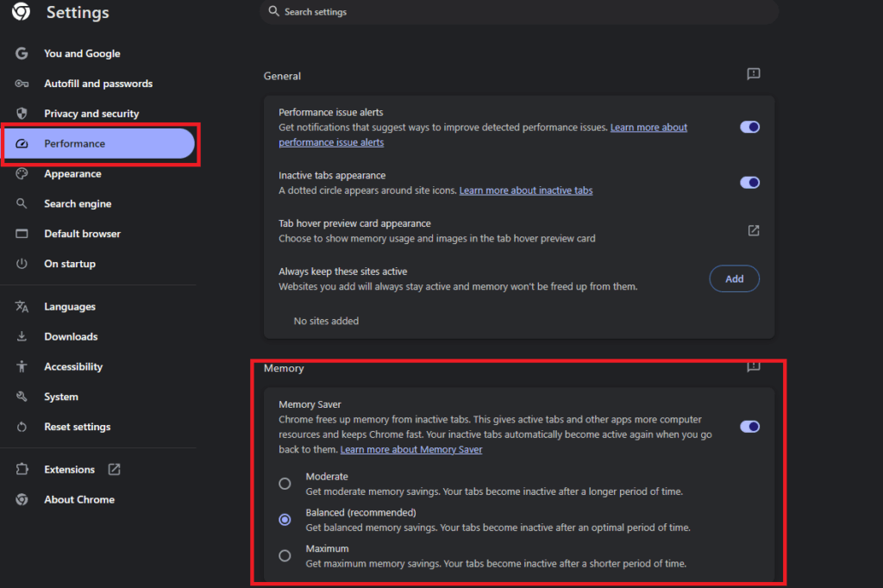The image size is (883, 588).
Task: Select the Moderate memory savings option
Action: point(285,484)
